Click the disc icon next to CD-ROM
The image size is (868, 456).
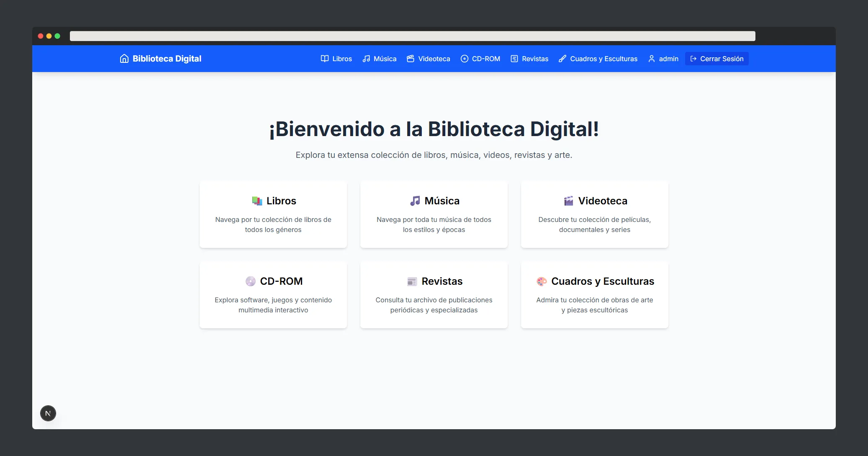(x=464, y=59)
